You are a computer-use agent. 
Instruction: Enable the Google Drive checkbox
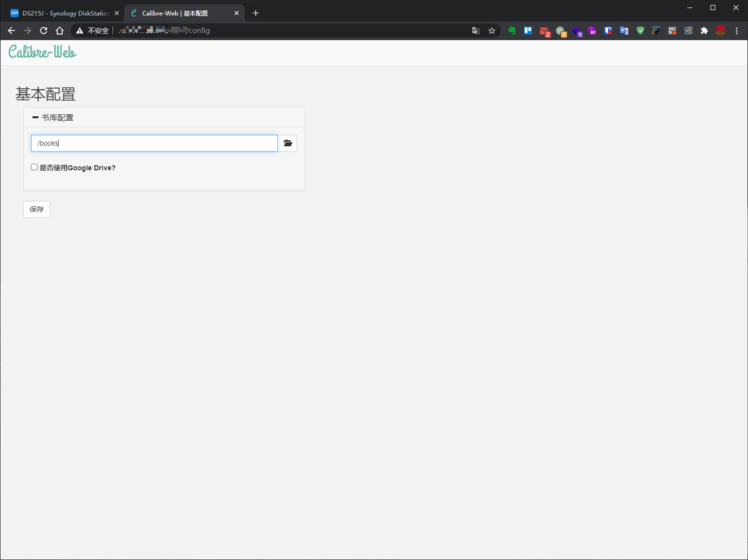tap(35, 168)
